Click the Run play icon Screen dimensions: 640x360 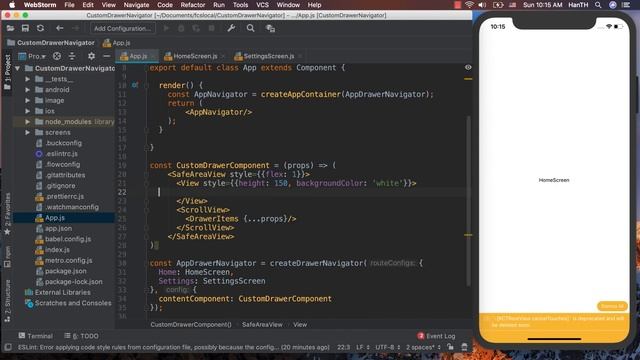tap(166, 28)
